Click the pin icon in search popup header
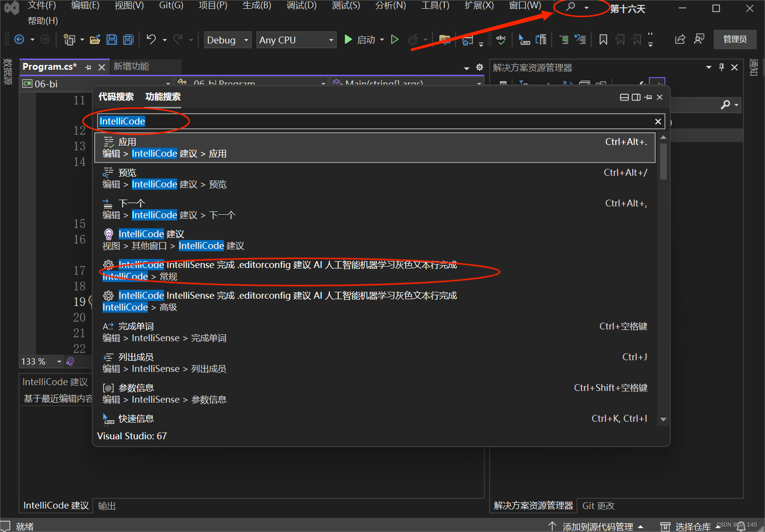The image size is (765, 532). [x=648, y=97]
